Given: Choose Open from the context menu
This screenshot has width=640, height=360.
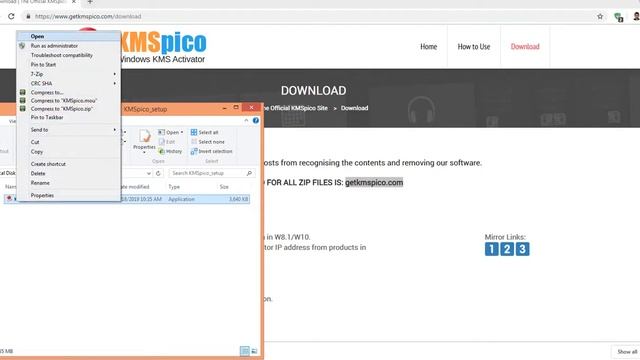Looking at the screenshot, I should [x=69, y=36].
